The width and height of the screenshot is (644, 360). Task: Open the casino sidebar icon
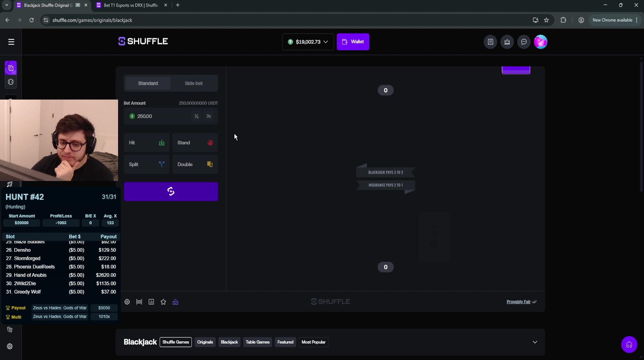click(11, 68)
